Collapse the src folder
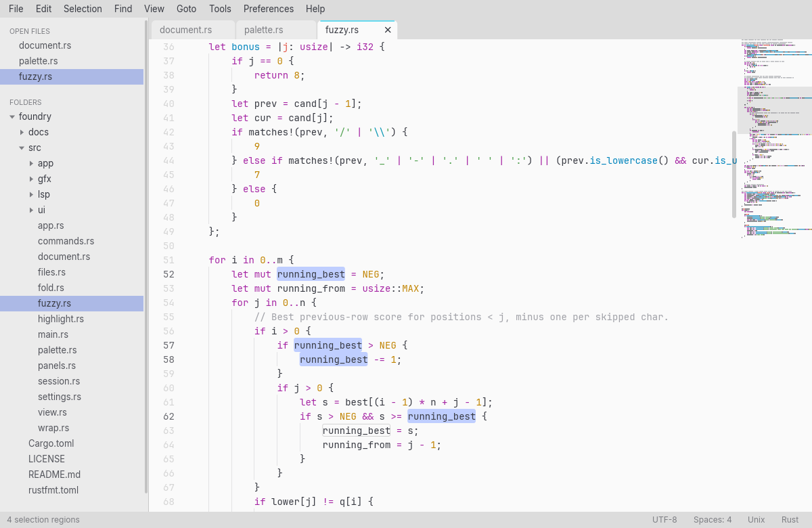 (22, 148)
